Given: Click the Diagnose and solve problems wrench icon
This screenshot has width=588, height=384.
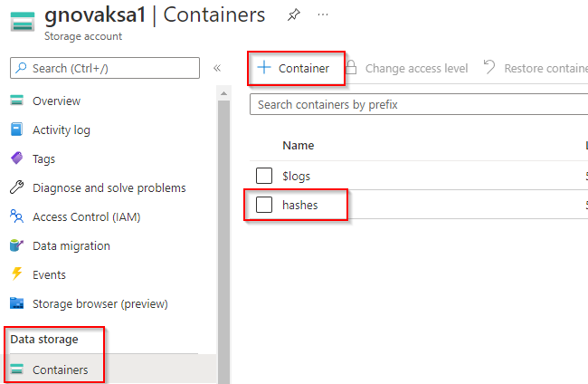Looking at the screenshot, I should pos(16,187).
